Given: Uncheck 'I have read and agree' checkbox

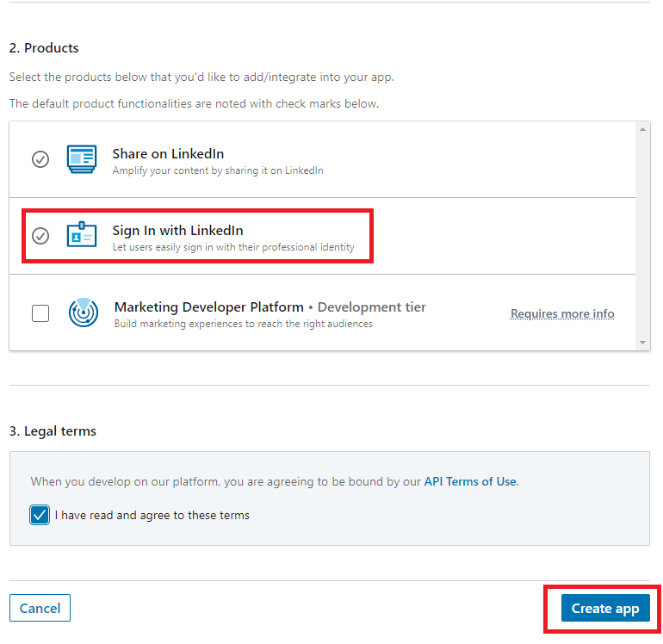Looking at the screenshot, I should (x=40, y=515).
